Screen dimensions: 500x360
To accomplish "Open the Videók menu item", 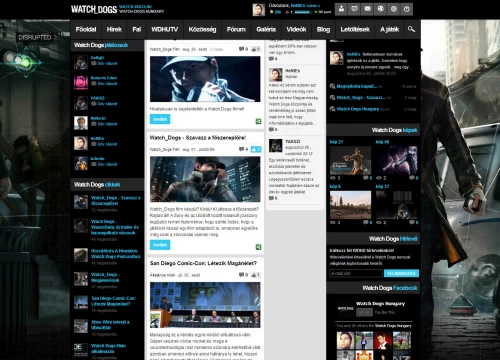I will click(296, 29).
